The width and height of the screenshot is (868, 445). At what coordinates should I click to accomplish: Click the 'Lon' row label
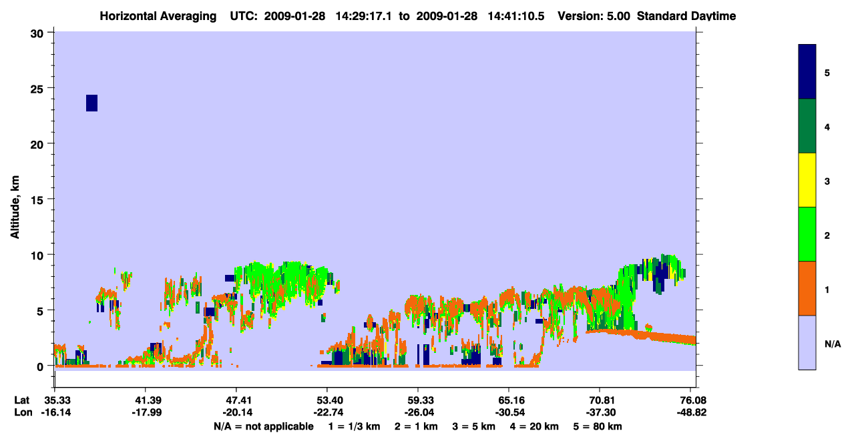point(23,412)
